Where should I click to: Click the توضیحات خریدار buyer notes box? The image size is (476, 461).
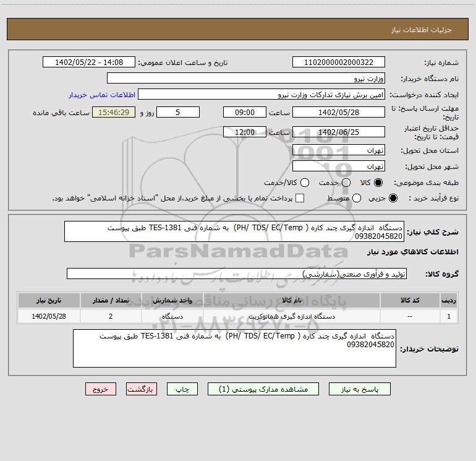(234, 348)
